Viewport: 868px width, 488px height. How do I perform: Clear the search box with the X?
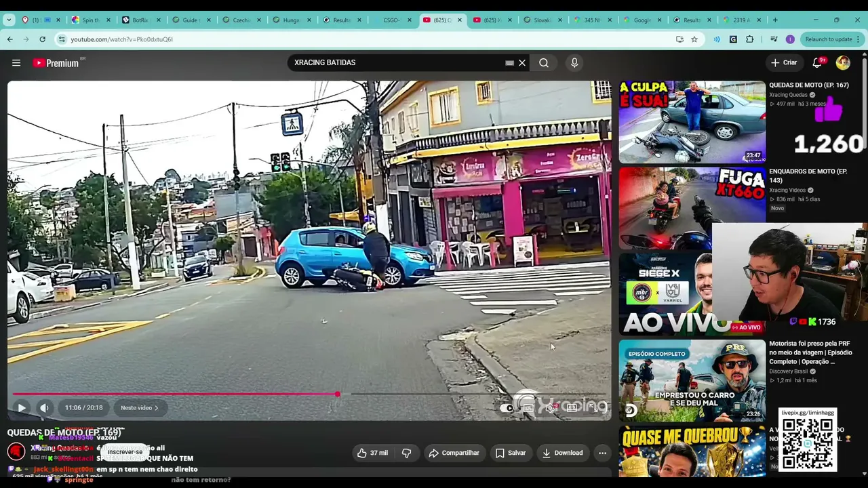[x=522, y=63]
